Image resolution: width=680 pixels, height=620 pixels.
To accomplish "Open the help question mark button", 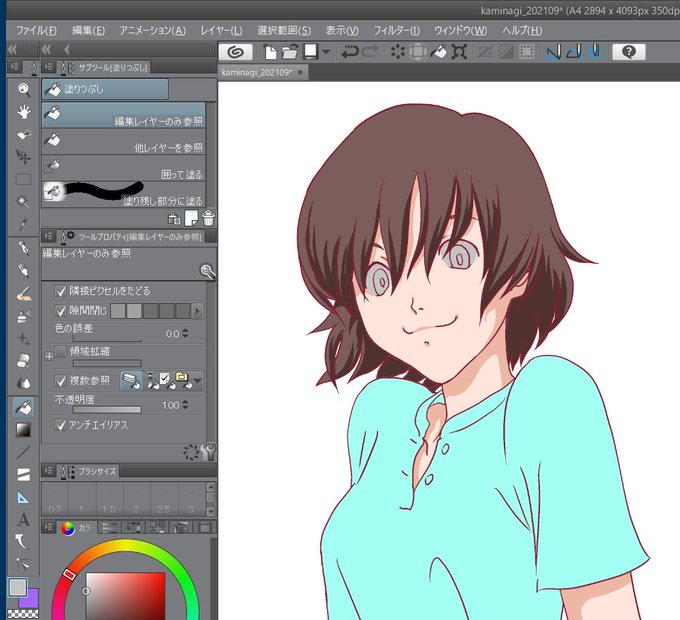I will (x=629, y=52).
